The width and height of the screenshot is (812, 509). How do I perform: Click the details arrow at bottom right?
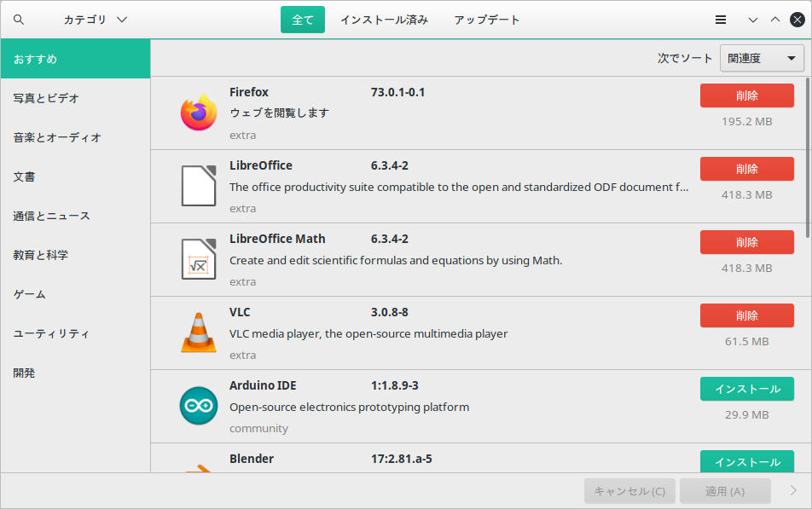(793, 490)
